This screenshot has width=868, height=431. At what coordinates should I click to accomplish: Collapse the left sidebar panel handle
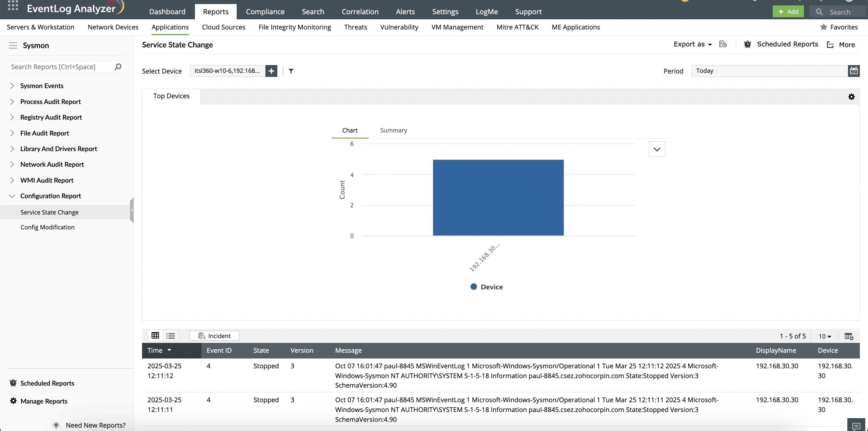[132, 210]
